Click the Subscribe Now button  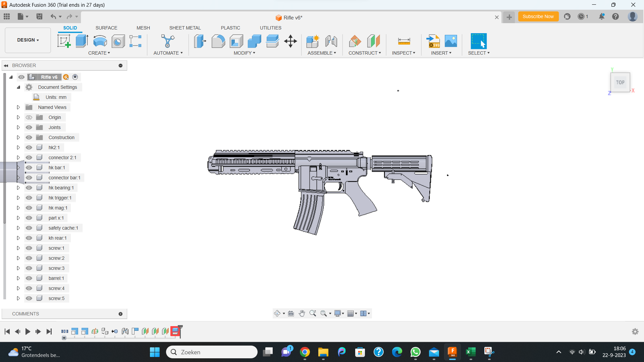point(538,16)
